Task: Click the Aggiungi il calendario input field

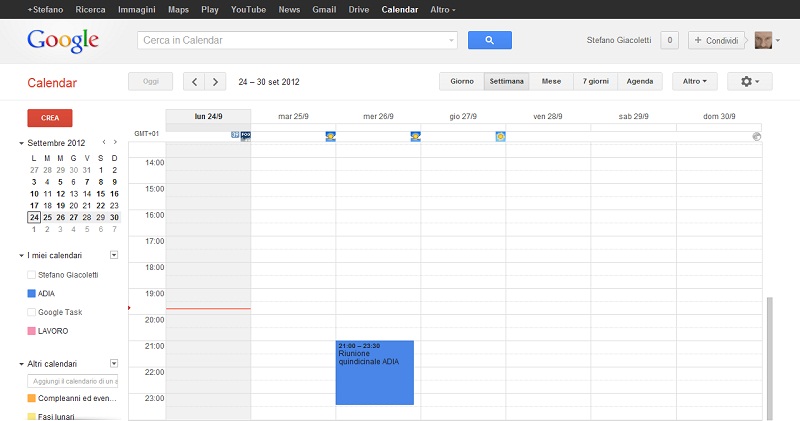Action: coord(72,381)
